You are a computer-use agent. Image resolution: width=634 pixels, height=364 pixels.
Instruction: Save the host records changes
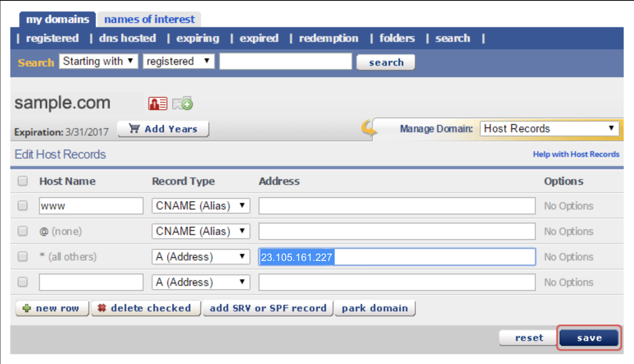(589, 338)
